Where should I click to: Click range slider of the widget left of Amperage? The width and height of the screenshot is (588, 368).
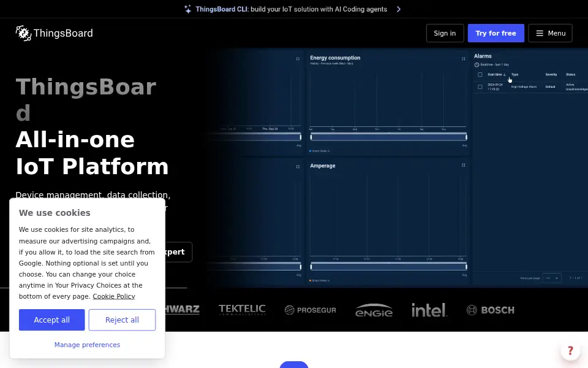(x=255, y=267)
